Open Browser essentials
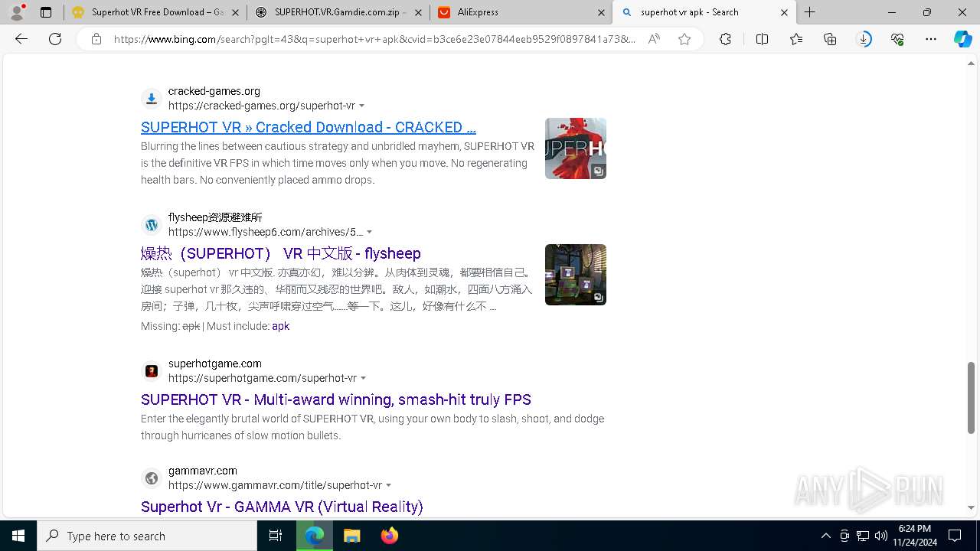980x551 pixels. [897, 39]
